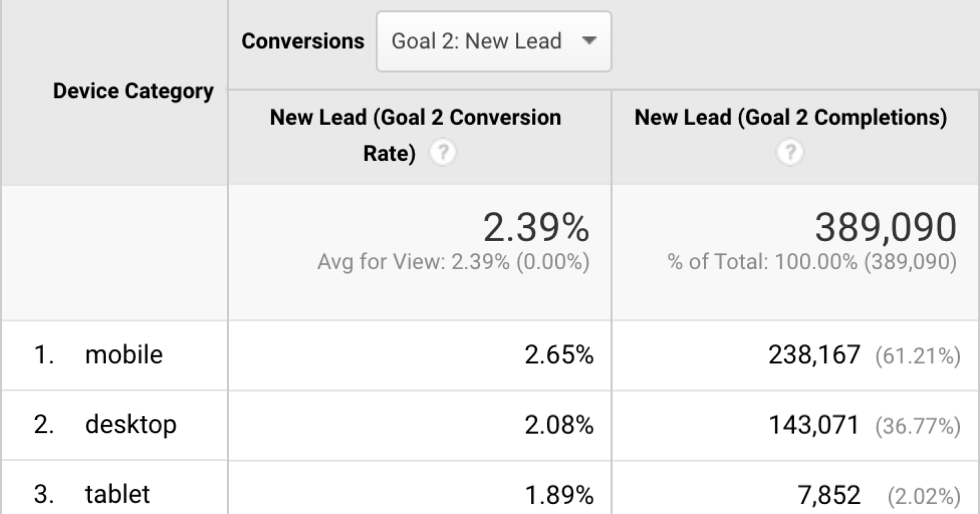Click the desktop device category link
The height and width of the screenshot is (514, 980).
click(x=131, y=425)
